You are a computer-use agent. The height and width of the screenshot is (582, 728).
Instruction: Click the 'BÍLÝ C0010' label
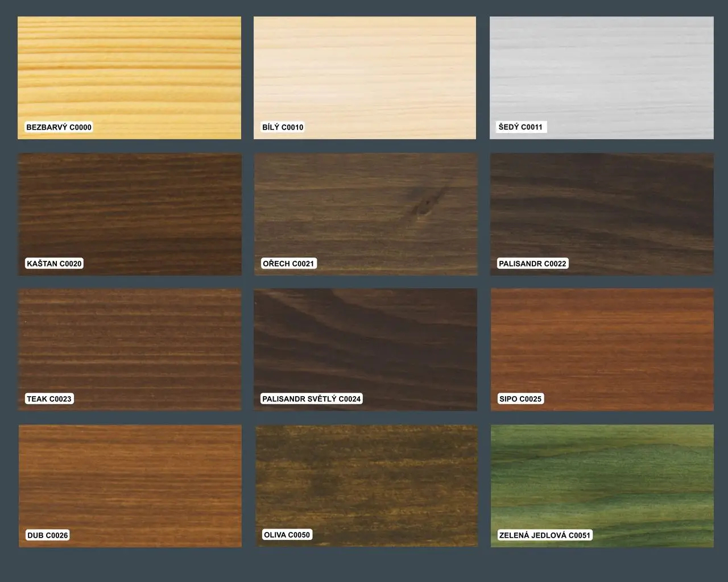283,127
